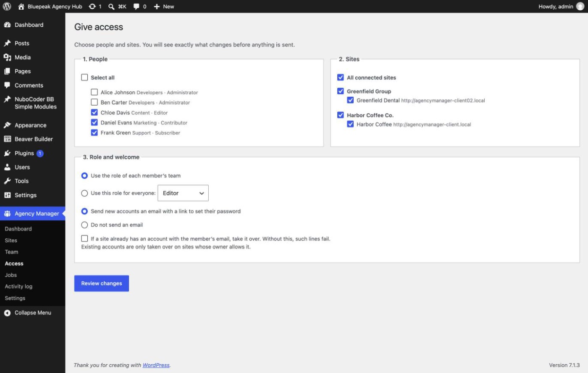Open Agency Manager Settings submenu item

[x=15, y=298]
